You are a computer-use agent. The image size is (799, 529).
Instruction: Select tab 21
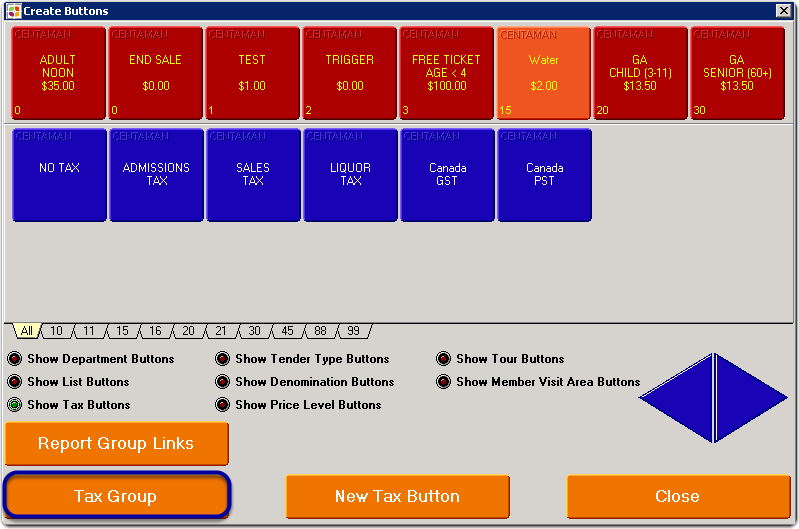[x=221, y=331]
